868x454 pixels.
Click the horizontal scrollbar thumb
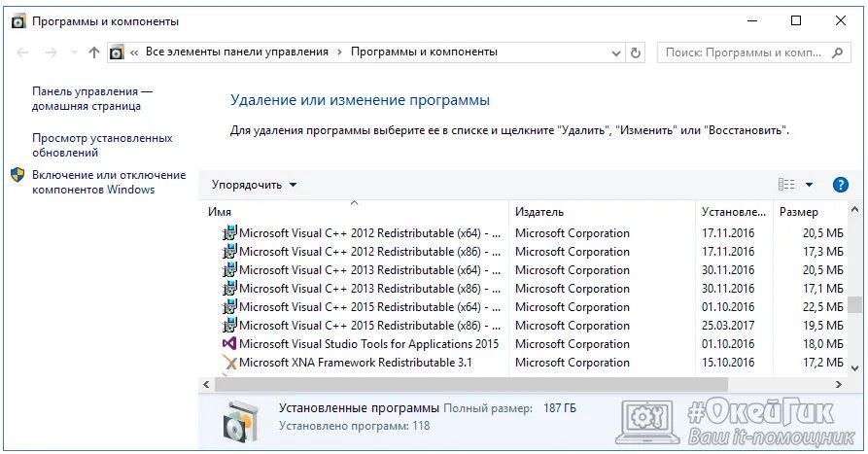tap(470, 384)
